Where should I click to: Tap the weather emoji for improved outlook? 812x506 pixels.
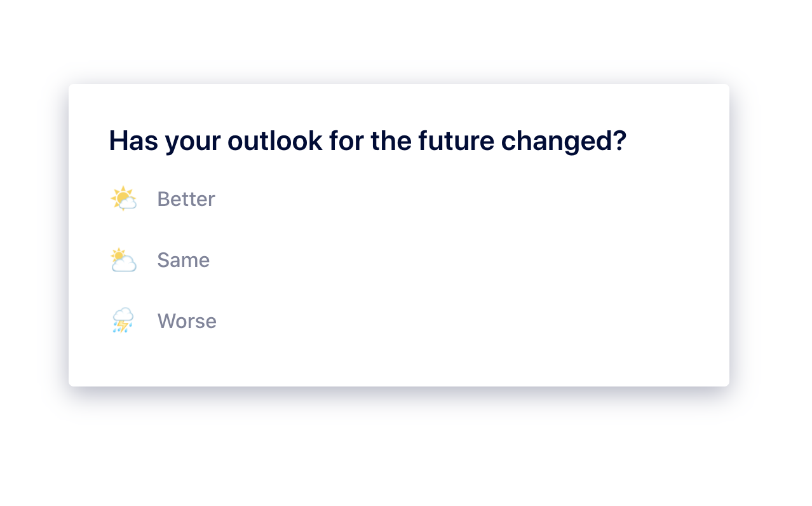click(123, 199)
